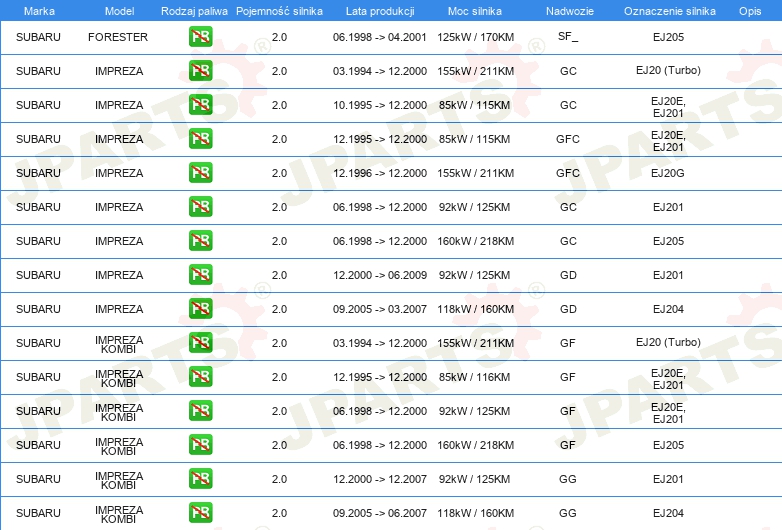
Task: Select fuel icon in the Impreza GD EJ201 row
Action: [x=200, y=275]
